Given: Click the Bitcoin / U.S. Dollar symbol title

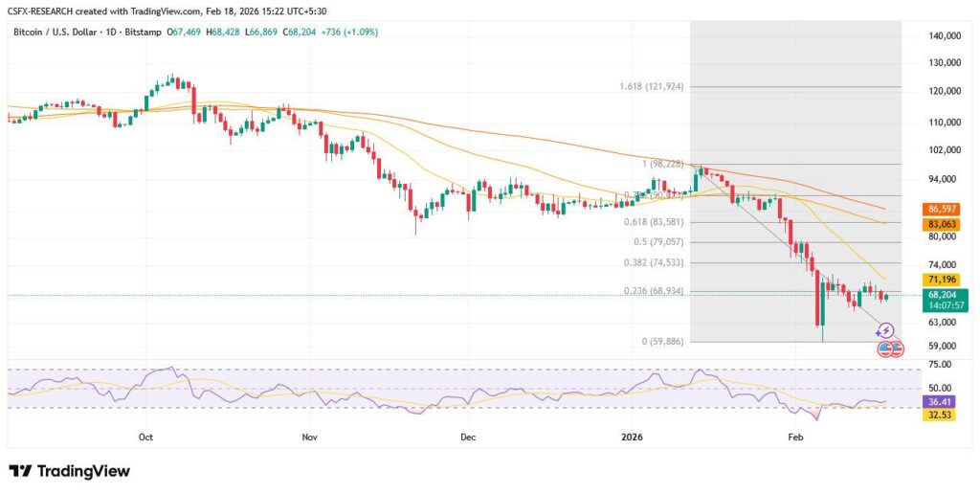Looking at the screenshot, I should [x=60, y=33].
